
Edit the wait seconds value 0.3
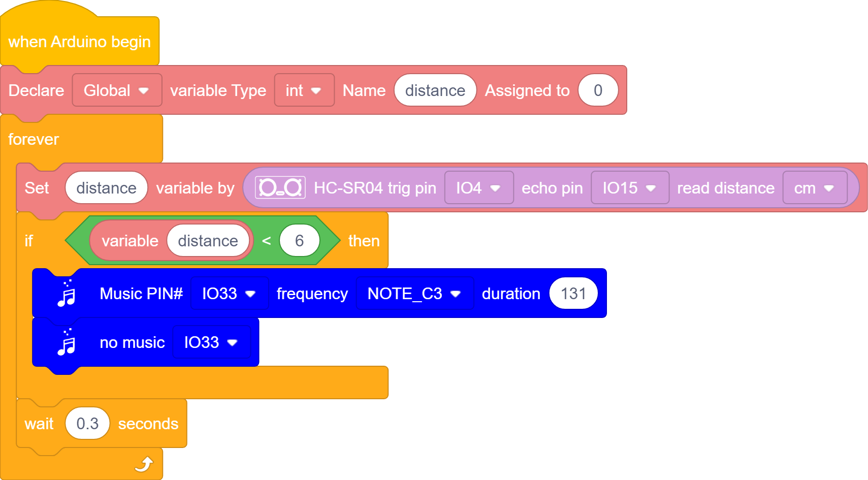coord(87,423)
